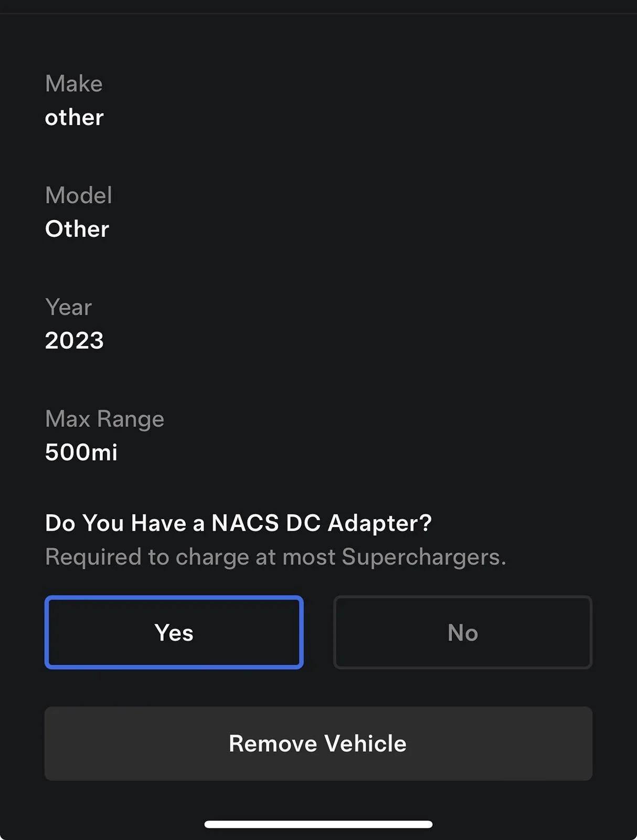Open the Model value 'Other'
The width and height of the screenshot is (637, 840).
[x=77, y=229]
